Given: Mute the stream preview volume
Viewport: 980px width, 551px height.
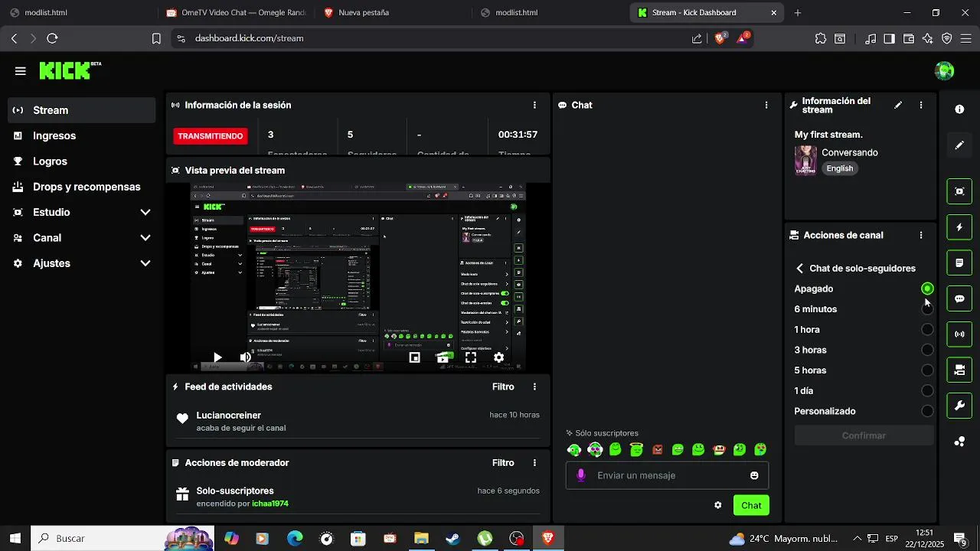Looking at the screenshot, I should 246,357.
